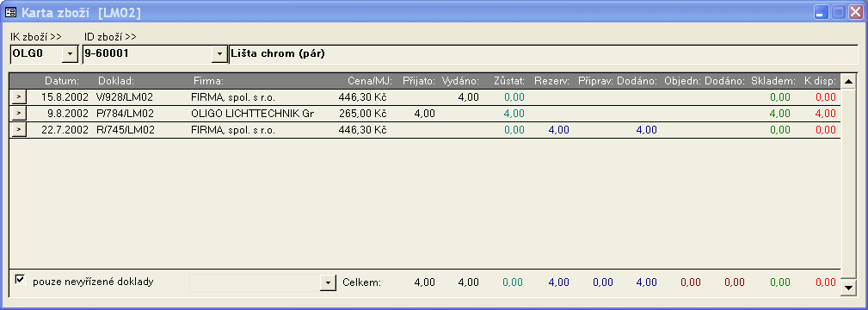The image size is (868, 310).
Task: Expand the IK zboží dropdown arrow
Action: tap(70, 53)
